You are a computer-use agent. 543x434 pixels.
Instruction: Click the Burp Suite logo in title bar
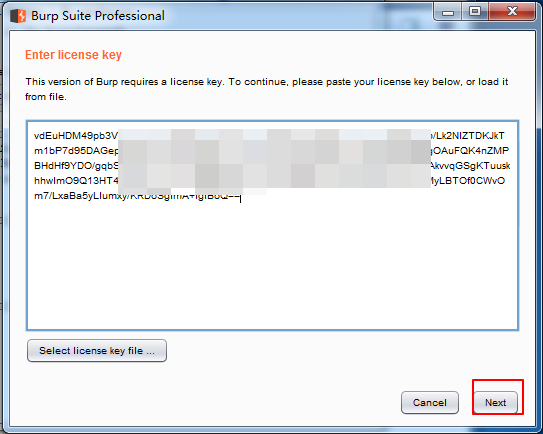pyautogui.click(x=18, y=16)
